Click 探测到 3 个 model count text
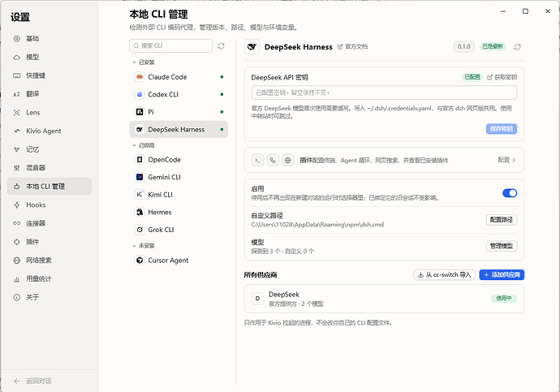Screen dimensions: 560x392 (267, 252)
